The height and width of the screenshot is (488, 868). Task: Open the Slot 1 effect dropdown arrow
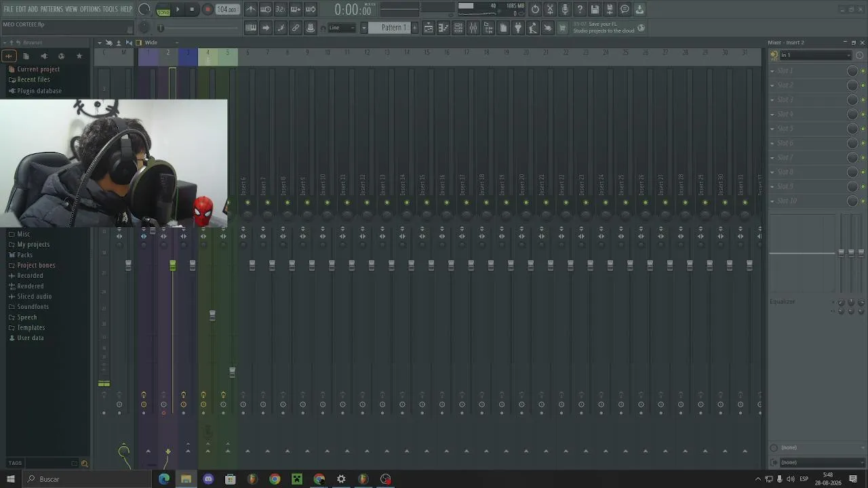tap(772, 70)
